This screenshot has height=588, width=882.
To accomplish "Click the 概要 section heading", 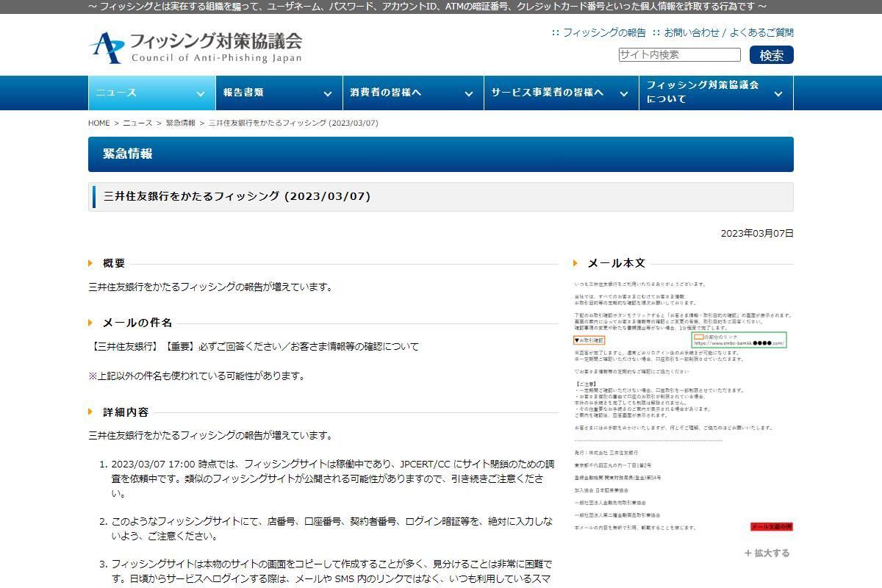I will point(114,263).
